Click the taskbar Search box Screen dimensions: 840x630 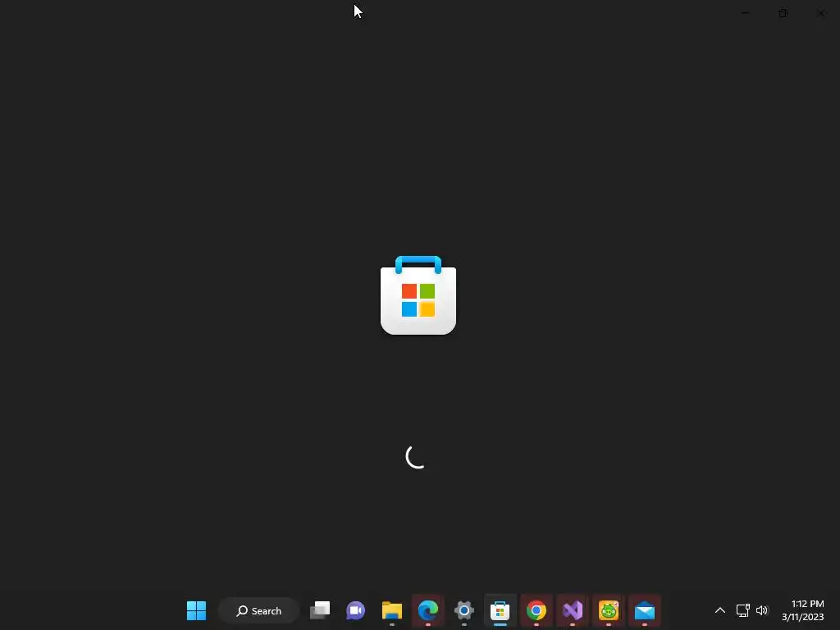[x=258, y=610]
